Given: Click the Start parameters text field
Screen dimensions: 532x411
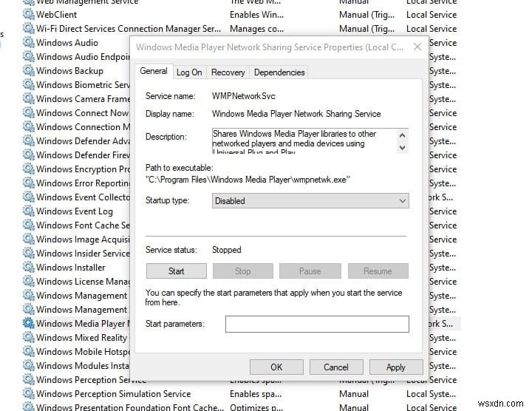Looking at the screenshot, I should coord(317,324).
